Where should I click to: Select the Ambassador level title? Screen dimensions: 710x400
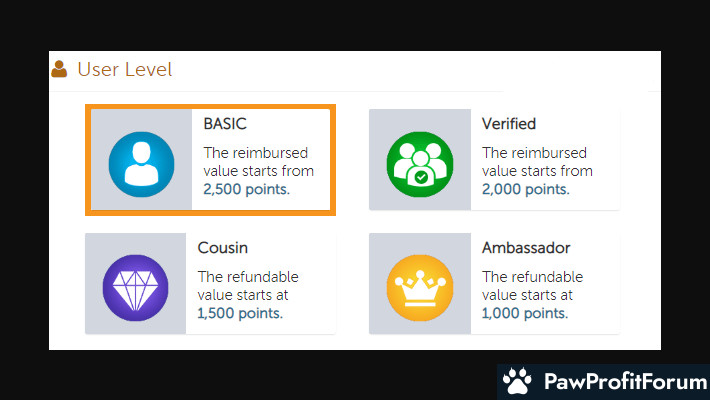pos(526,247)
